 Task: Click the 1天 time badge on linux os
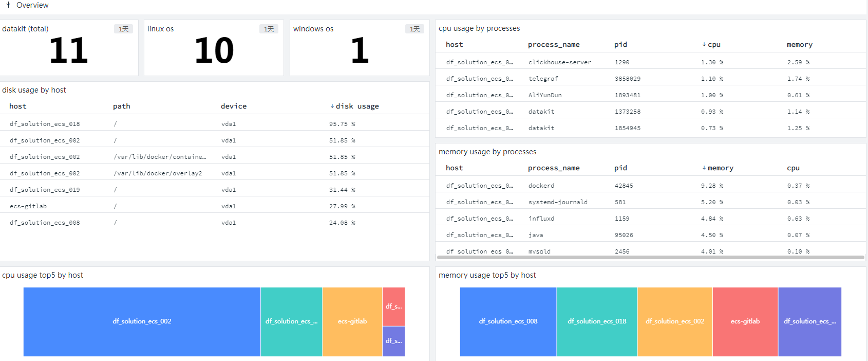(x=269, y=29)
